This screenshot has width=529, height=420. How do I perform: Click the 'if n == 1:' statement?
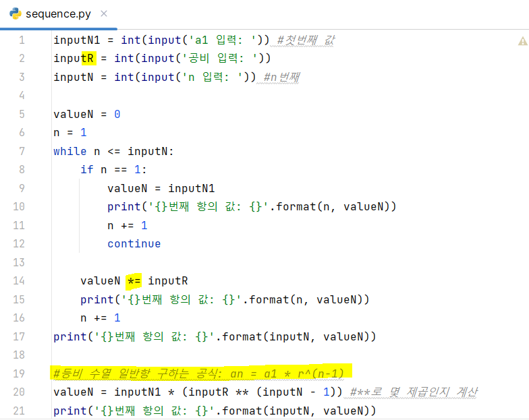coord(113,170)
